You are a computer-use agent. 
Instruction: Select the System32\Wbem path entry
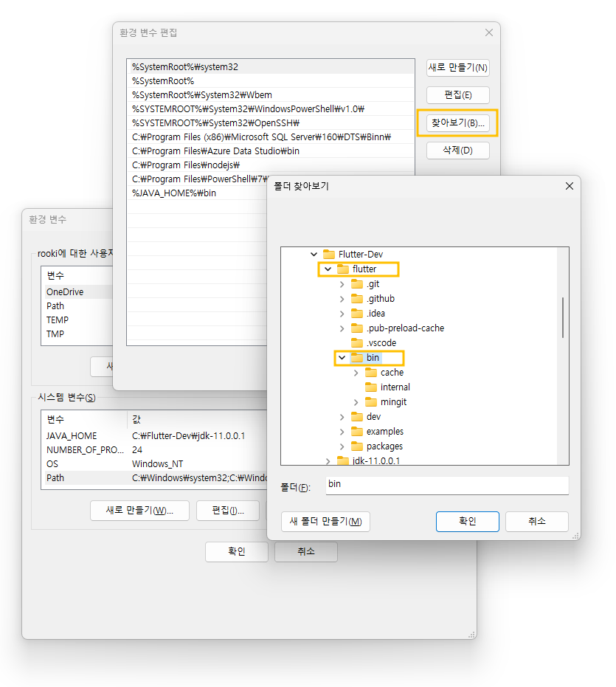(270, 94)
